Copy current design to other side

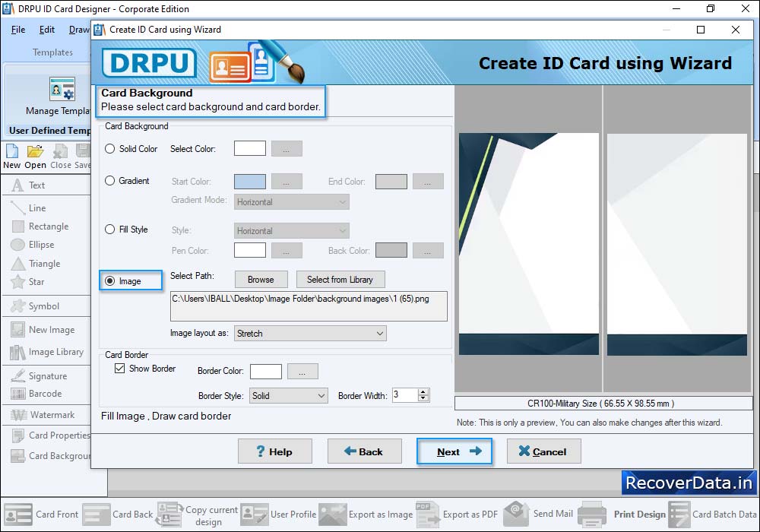coord(198,515)
